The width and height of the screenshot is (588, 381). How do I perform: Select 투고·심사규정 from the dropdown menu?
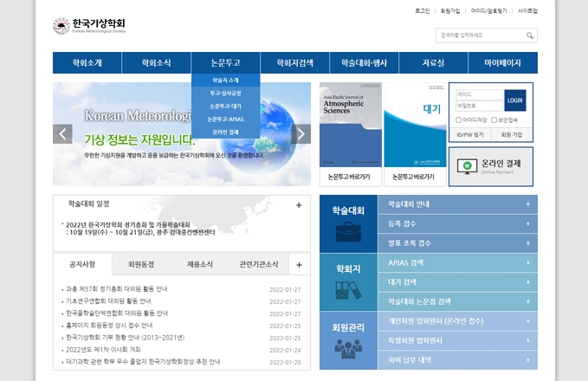coord(226,93)
